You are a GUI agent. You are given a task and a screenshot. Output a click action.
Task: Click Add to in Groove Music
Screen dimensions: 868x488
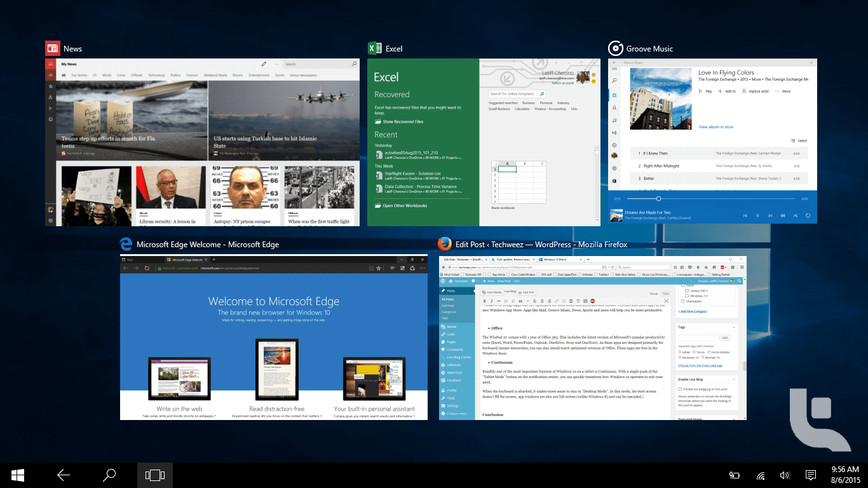[727, 91]
